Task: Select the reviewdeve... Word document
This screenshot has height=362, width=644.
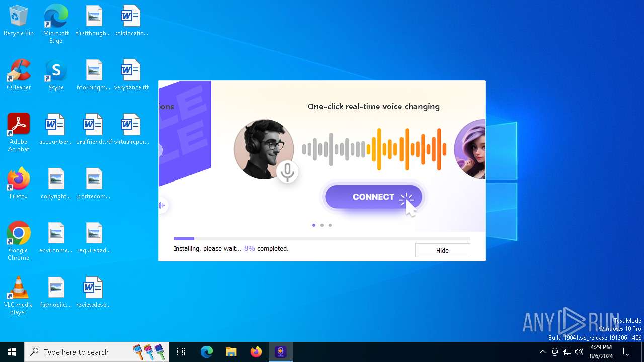Action: 94,293
